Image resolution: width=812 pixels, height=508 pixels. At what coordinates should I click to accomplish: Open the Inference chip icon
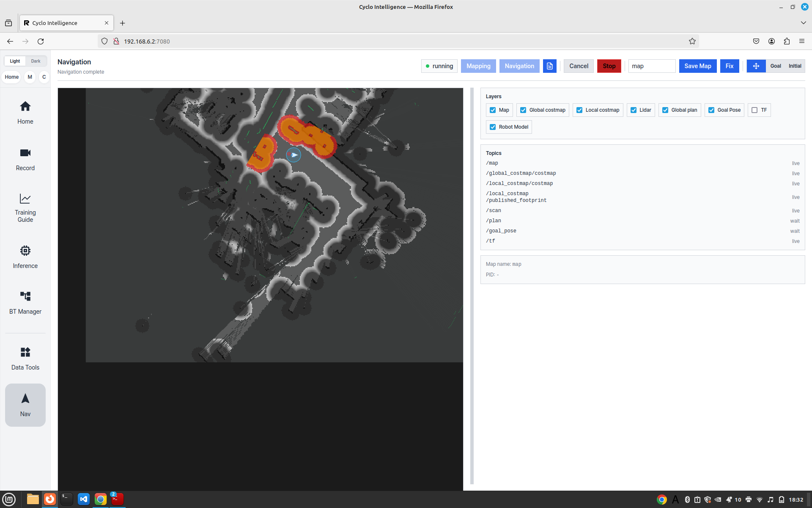click(25, 251)
